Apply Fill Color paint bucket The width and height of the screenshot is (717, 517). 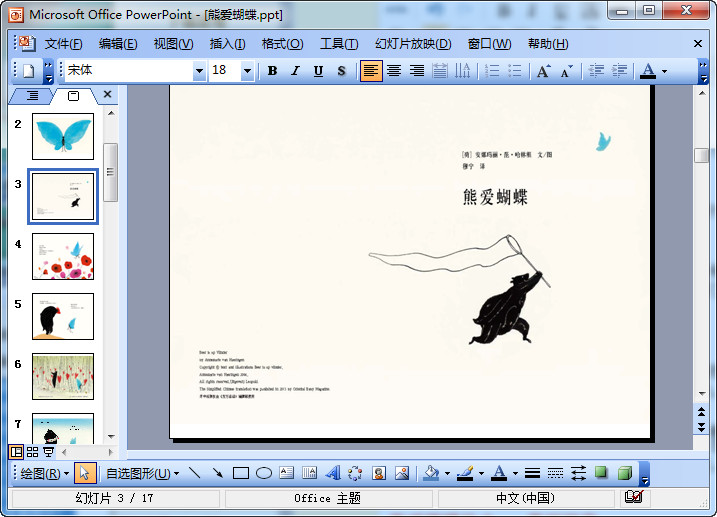tap(431, 473)
